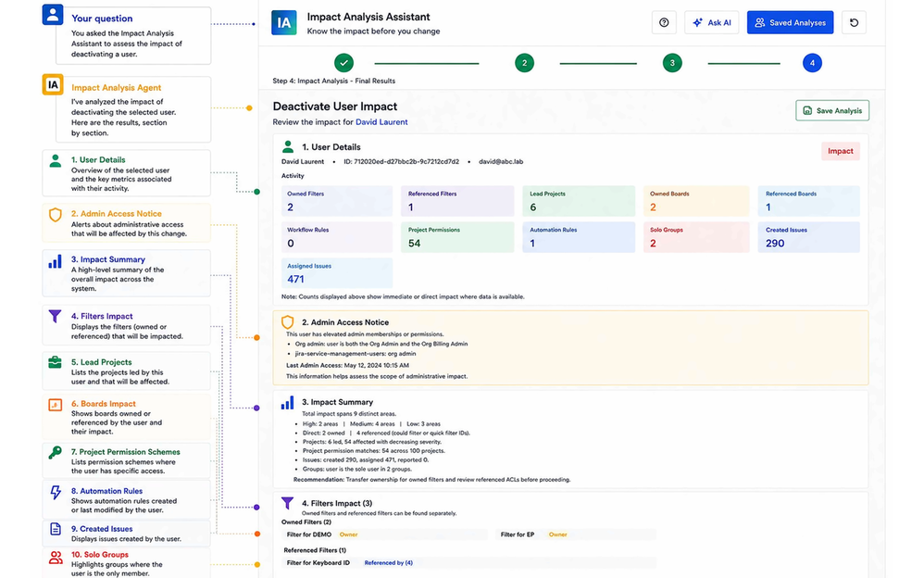Screen dimensions: 924x578
Task: Click the reset refresh arrow icon
Action: coord(854,22)
